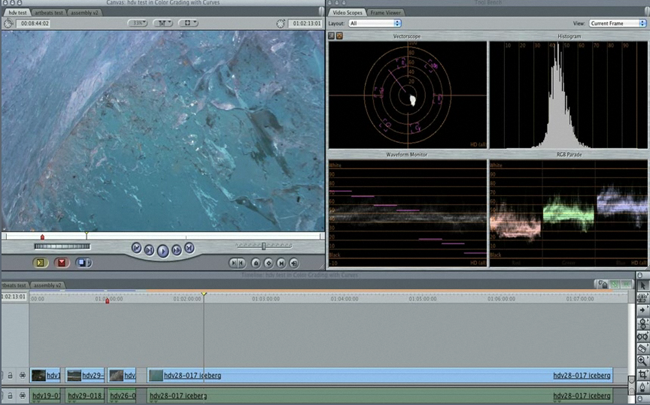The height and width of the screenshot is (405, 650).
Task: Open the View dropdown showing Current Frame
Action: [618, 23]
